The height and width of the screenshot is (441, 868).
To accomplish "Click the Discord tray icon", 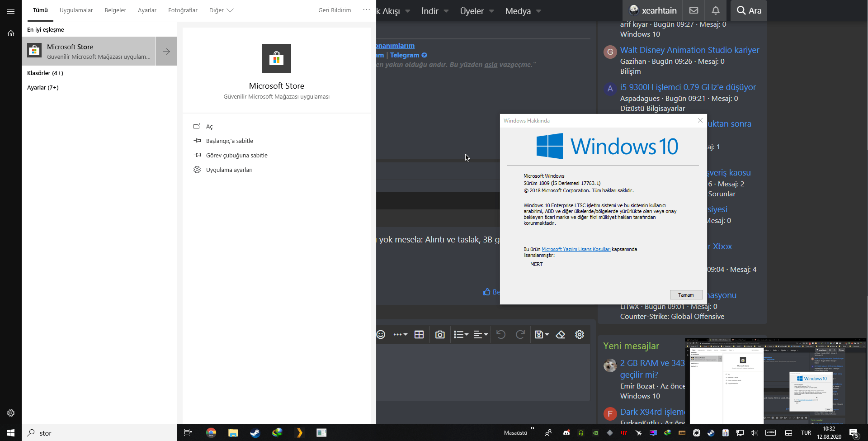I will pyautogui.click(x=566, y=433).
